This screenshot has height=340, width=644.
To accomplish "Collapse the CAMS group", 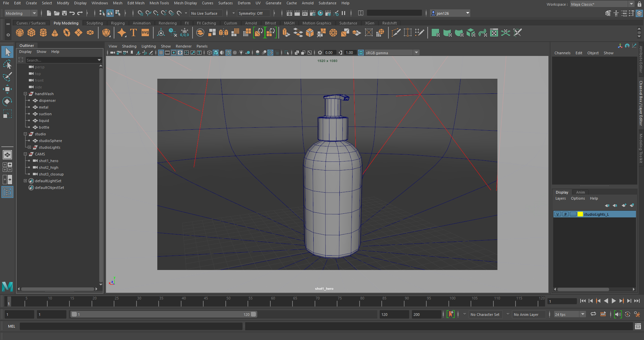I will click(x=25, y=154).
